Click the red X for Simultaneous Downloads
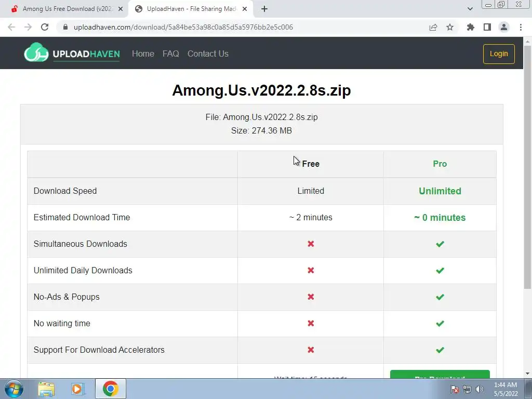Screen dimensions: 532x399 pyautogui.click(x=311, y=244)
